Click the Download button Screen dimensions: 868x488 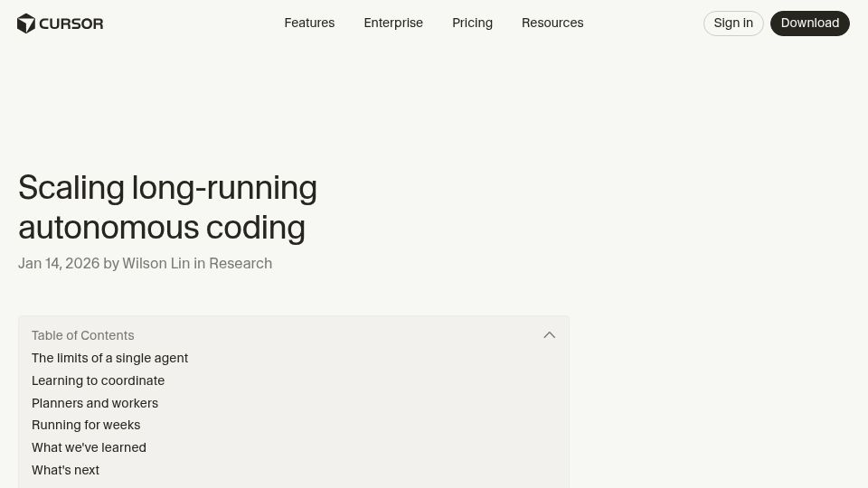(x=810, y=23)
